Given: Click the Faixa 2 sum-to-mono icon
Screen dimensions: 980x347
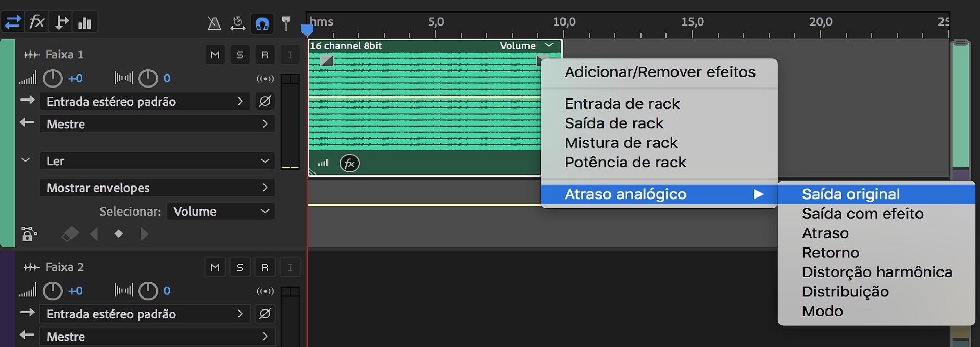Looking at the screenshot, I should 265,291.
